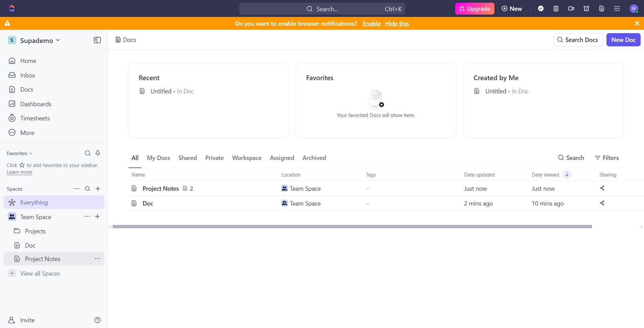Open the Learn more link in sidebar

19,172
